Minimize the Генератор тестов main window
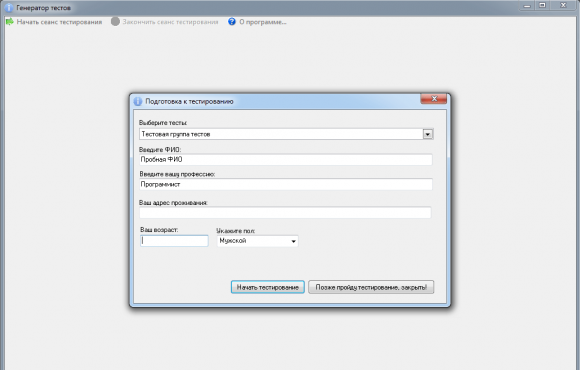Screen dimensions: 580x370 [x=527, y=5]
